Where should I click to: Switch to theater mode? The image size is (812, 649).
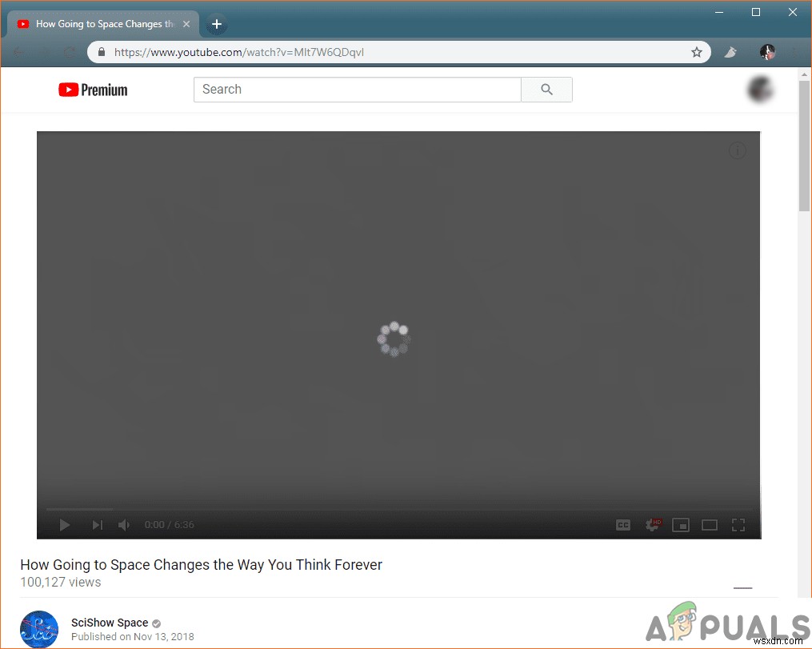[x=710, y=524]
